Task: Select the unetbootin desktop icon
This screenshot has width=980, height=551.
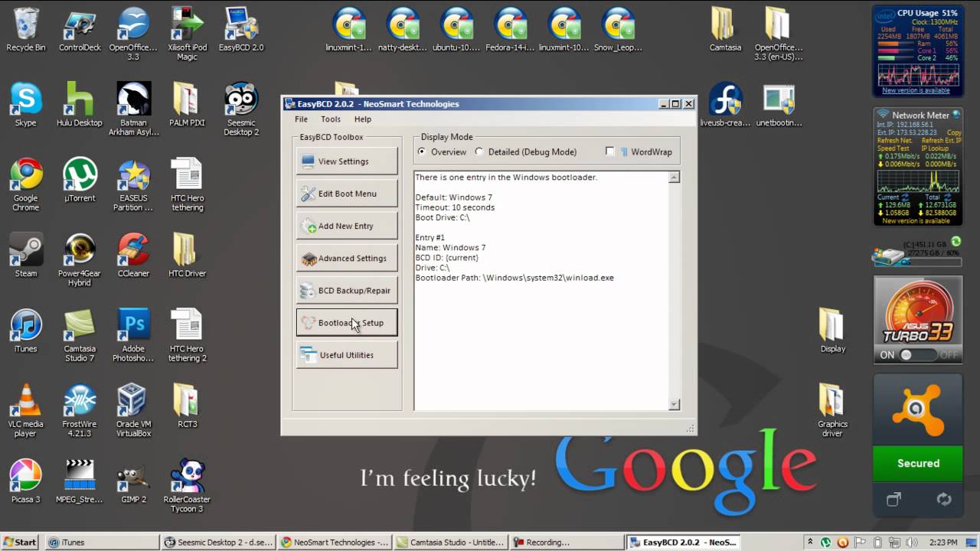Action: [779, 104]
